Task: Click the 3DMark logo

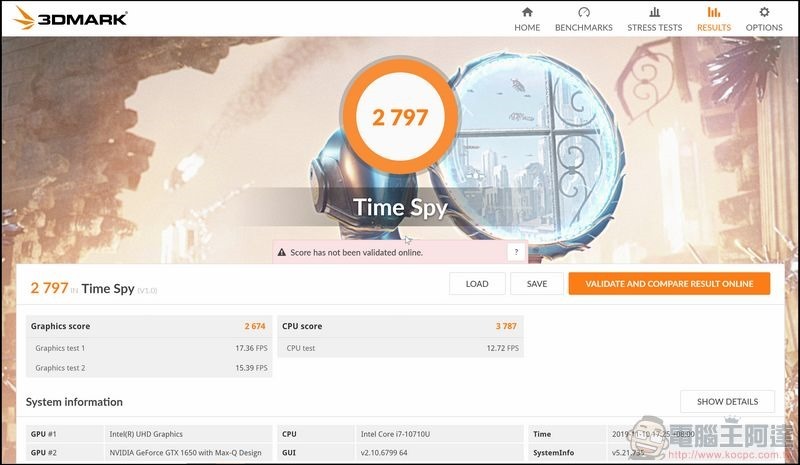Action: coord(70,18)
